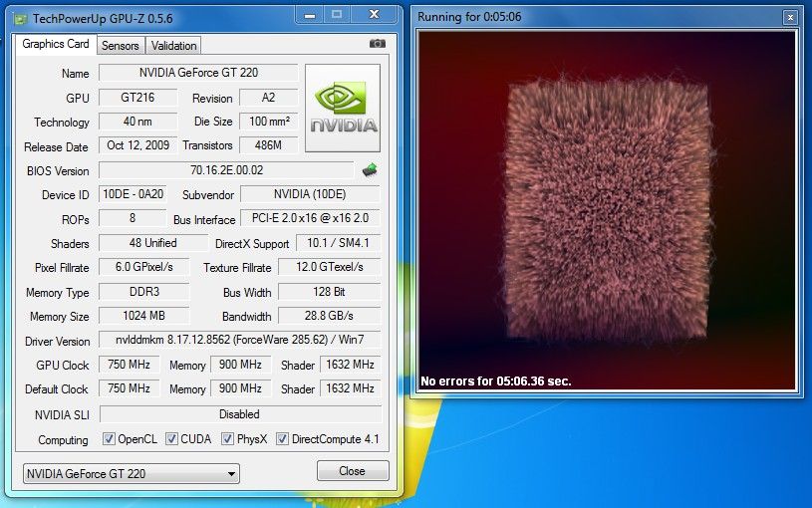Screen dimensions: 812x508
Task: Click the Driver Version field 'nvlddmkm 8.17.12.8562'
Action: click(239, 340)
